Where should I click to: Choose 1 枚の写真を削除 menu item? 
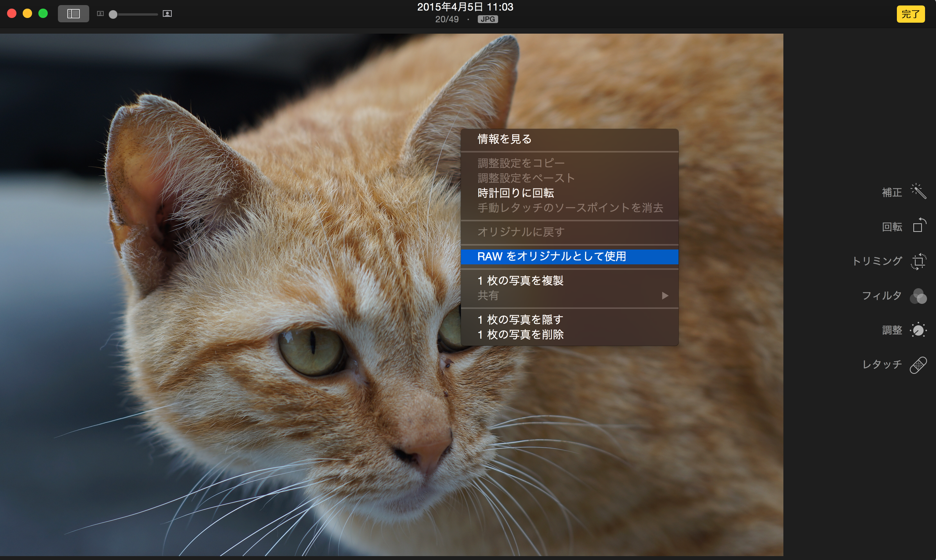[x=569, y=334]
